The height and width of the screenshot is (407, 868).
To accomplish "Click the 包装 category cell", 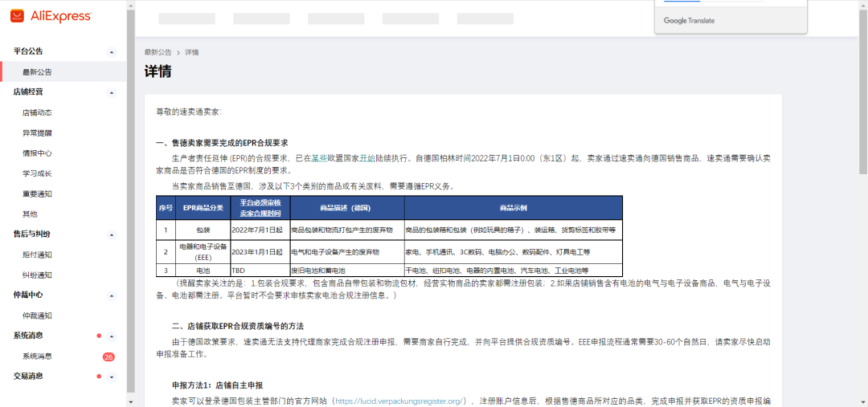I will click(x=203, y=230).
